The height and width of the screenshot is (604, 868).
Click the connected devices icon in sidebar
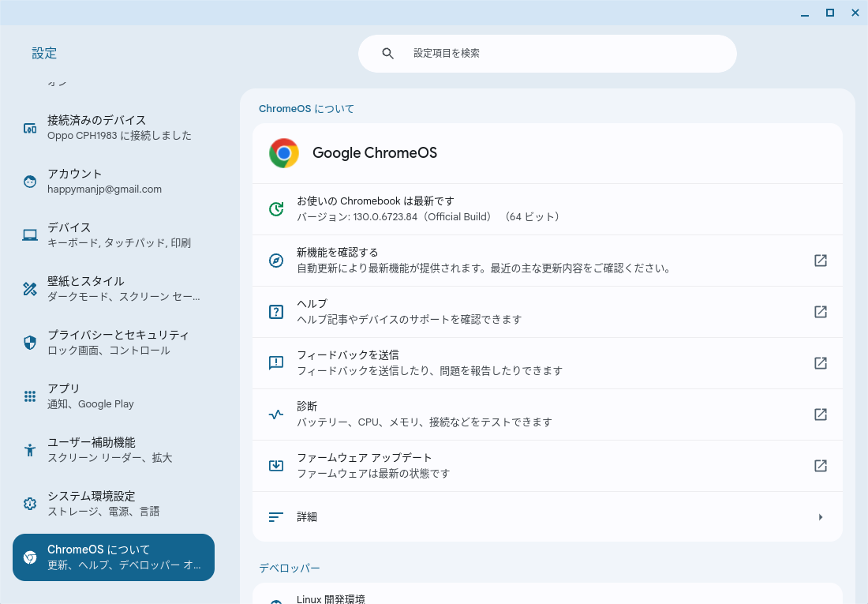(x=30, y=128)
